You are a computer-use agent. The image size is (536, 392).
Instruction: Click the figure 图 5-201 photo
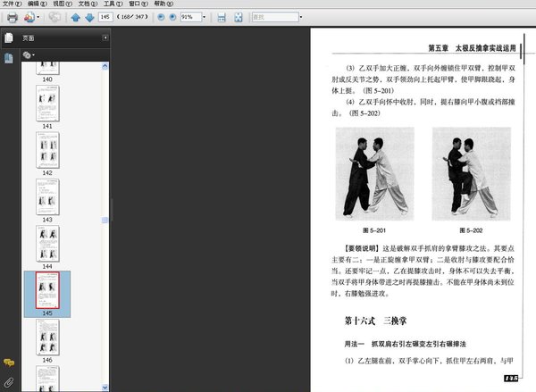tap(374, 174)
